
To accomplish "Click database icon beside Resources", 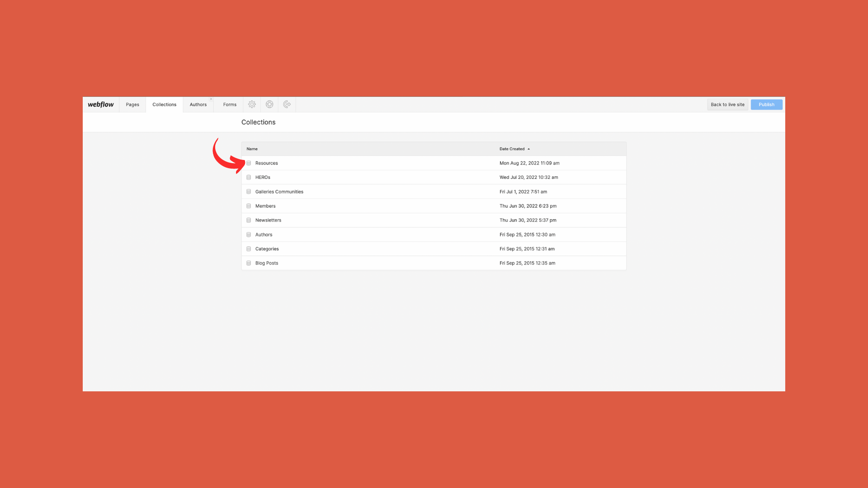I will [x=249, y=163].
